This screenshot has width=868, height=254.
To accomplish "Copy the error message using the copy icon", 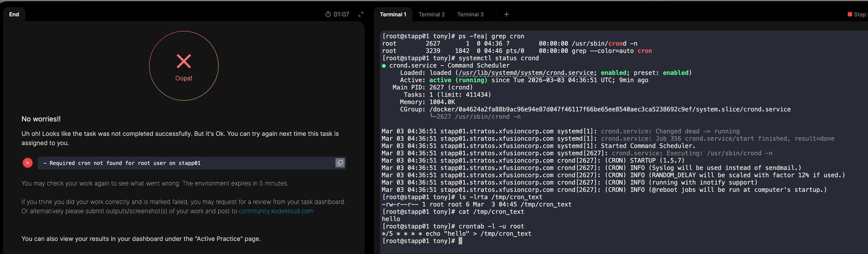I will click(340, 163).
